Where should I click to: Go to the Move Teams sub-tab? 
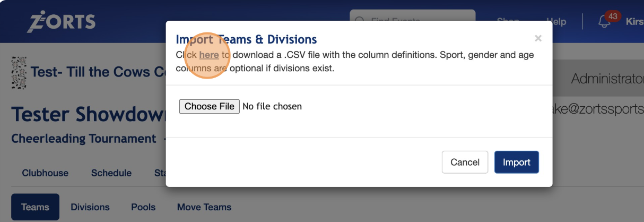pos(204,207)
